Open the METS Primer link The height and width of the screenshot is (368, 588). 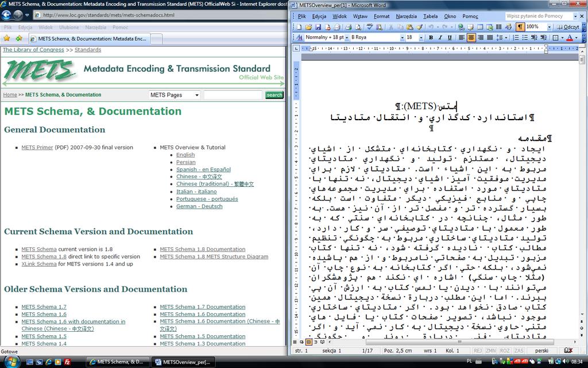click(37, 148)
